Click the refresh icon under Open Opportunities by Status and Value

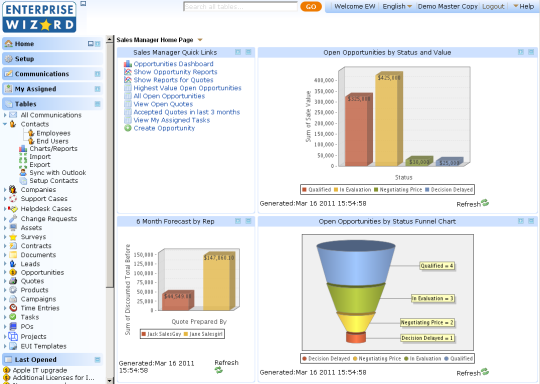[x=485, y=203]
